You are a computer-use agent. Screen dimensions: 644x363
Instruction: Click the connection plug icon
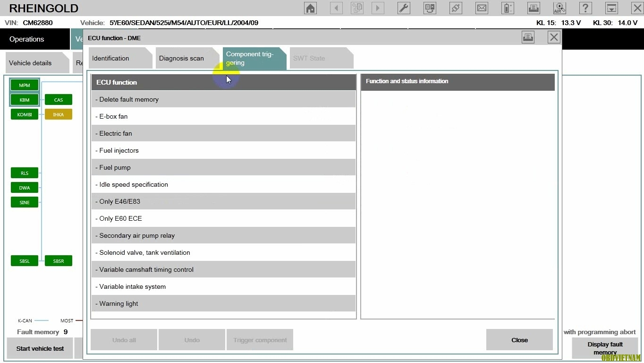coord(456,8)
